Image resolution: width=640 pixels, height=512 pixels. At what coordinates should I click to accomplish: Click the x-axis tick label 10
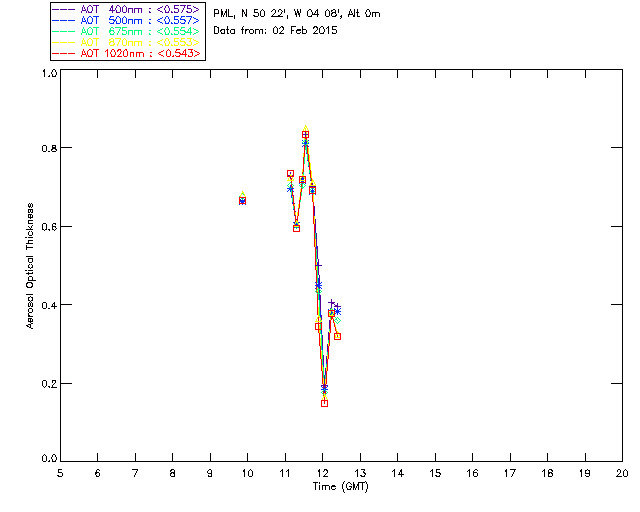247,473
